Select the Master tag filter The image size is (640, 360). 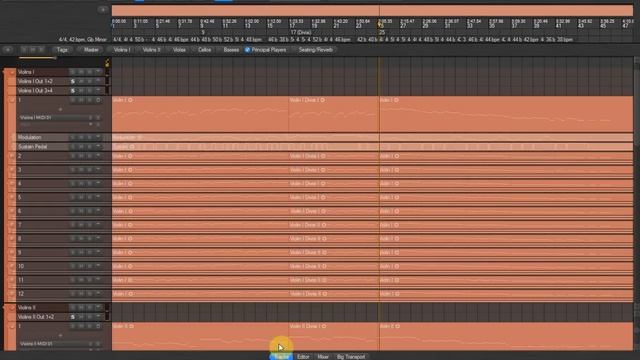coord(91,50)
